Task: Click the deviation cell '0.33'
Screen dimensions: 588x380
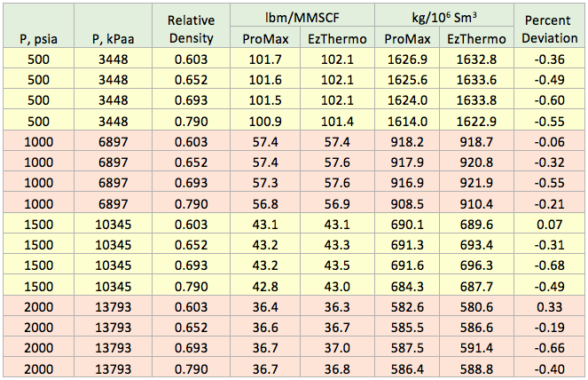Action: coord(549,306)
